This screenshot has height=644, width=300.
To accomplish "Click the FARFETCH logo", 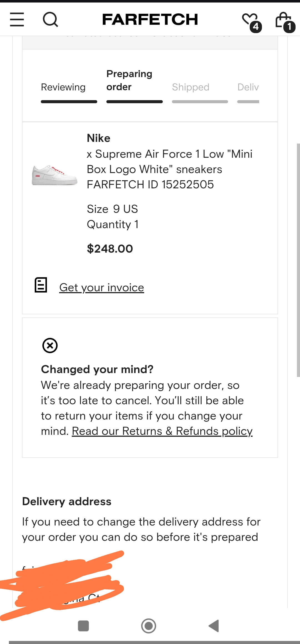I will click(x=150, y=19).
